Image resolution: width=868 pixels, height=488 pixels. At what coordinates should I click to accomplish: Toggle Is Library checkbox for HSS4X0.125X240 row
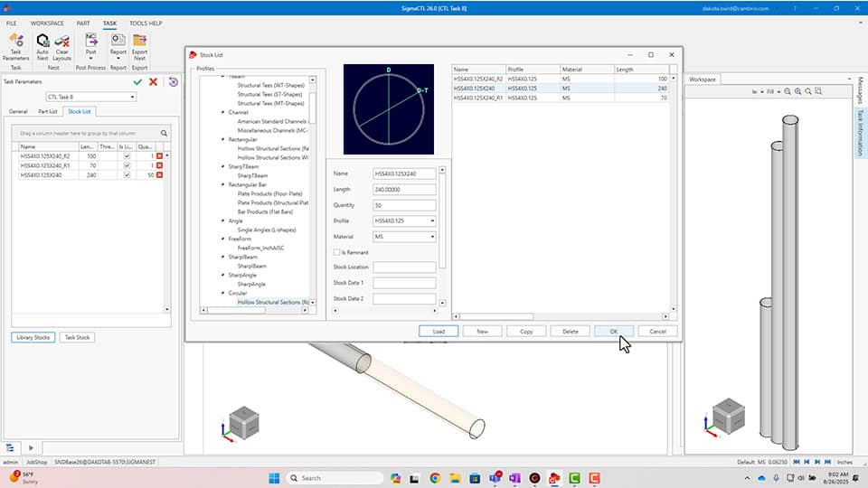point(127,175)
